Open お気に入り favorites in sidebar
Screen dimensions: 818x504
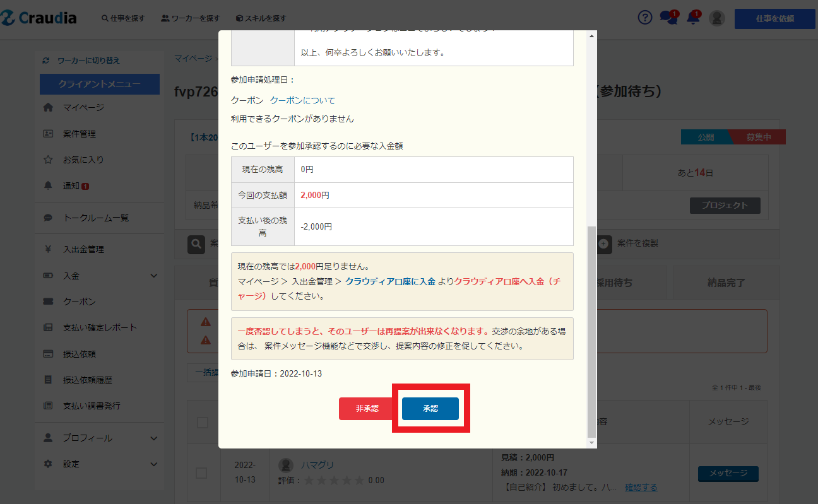83,160
